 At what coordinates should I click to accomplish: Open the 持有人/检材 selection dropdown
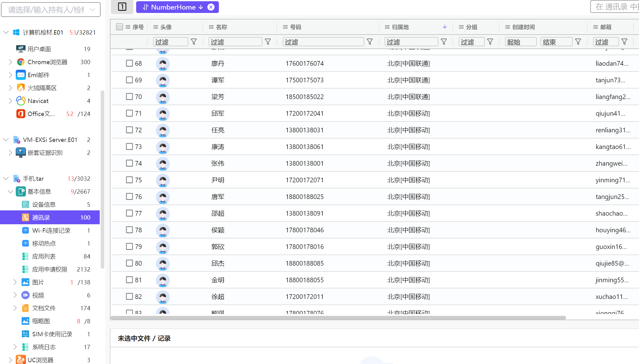tap(51, 10)
